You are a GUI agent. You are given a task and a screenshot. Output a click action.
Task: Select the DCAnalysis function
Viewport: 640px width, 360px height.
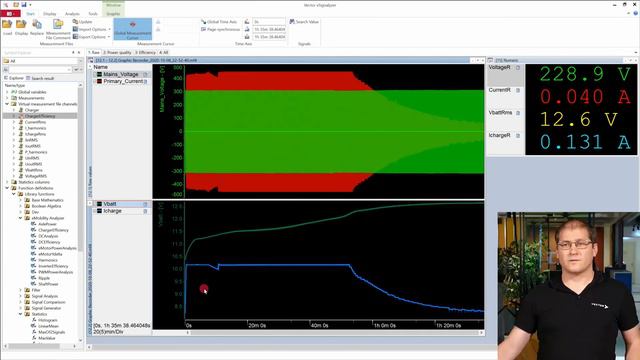click(x=48, y=236)
